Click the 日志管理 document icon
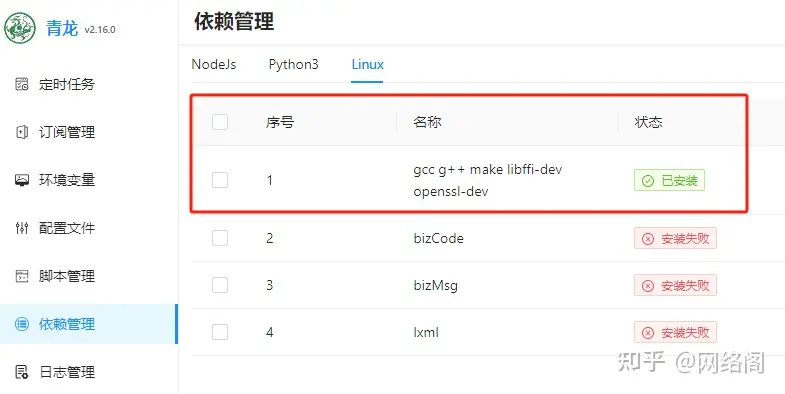This screenshot has height=394, width=785. coord(22,372)
